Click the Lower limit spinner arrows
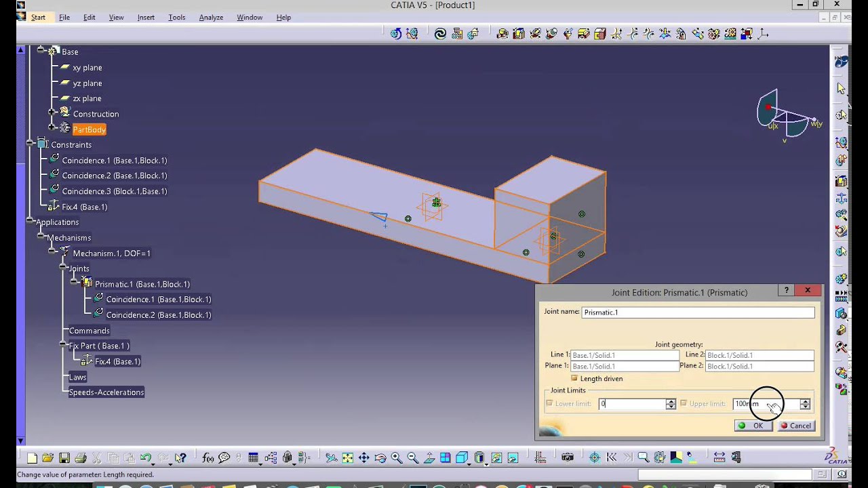868x488 pixels. [671, 404]
